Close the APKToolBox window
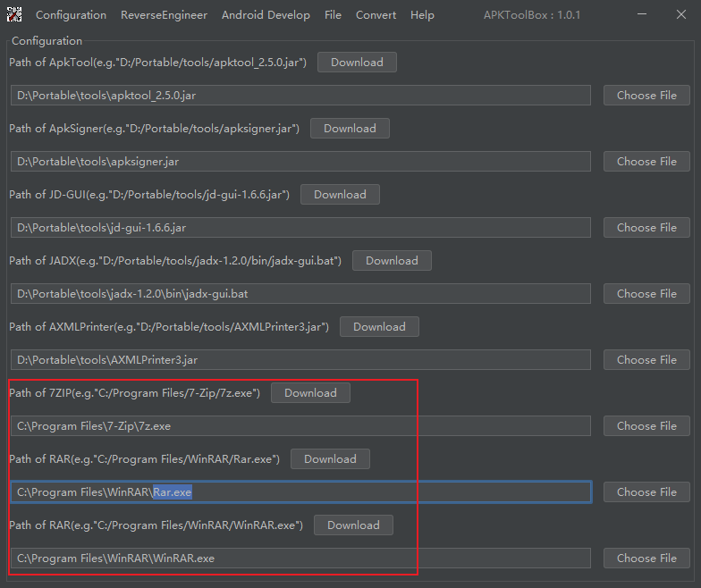 (x=681, y=14)
